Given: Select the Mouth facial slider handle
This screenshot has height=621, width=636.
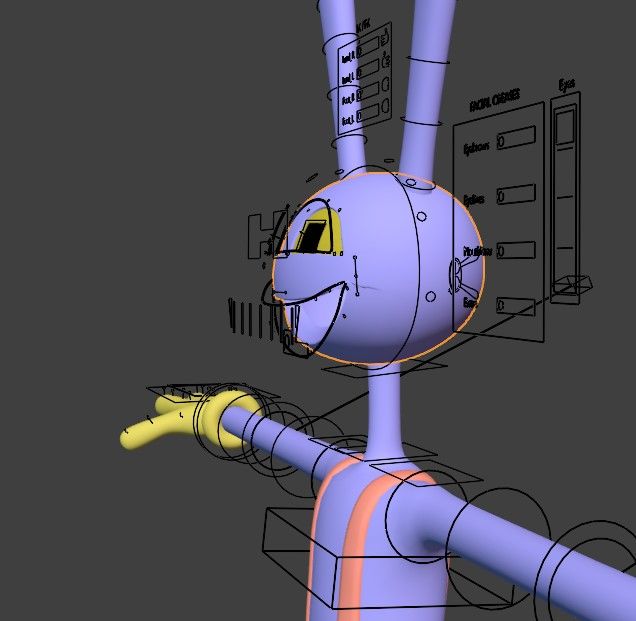Looking at the screenshot, I should point(501,251).
